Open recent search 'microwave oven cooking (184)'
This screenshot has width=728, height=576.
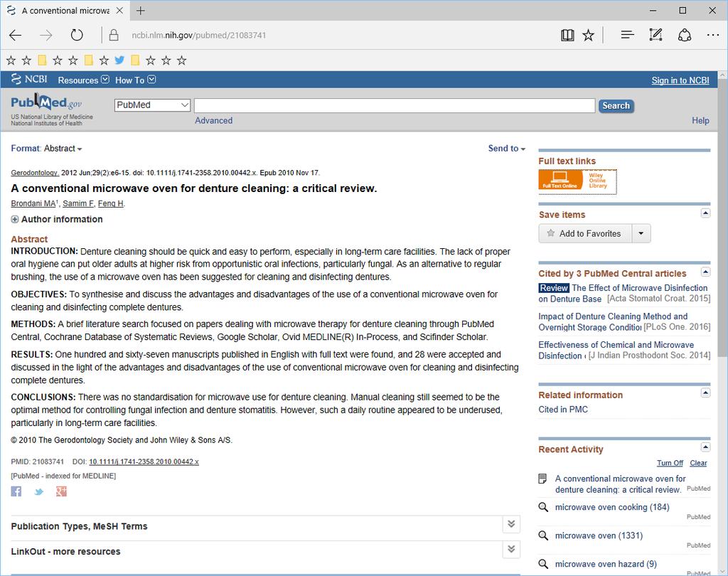point(612,507)
